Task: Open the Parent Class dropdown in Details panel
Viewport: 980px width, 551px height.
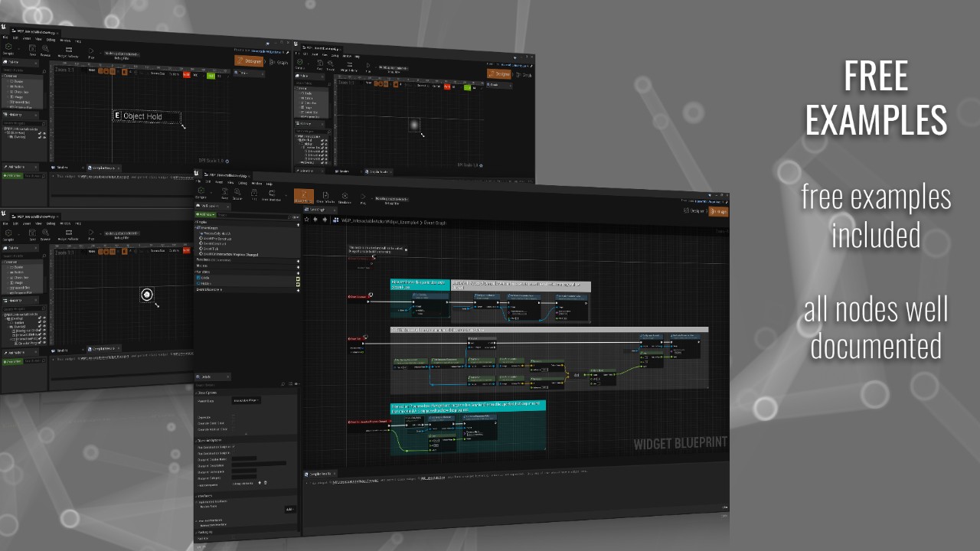Action: pos(247,400)
